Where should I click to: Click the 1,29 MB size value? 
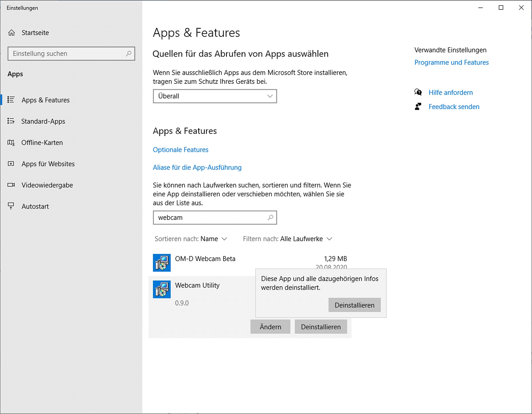(x=335, y=259)
